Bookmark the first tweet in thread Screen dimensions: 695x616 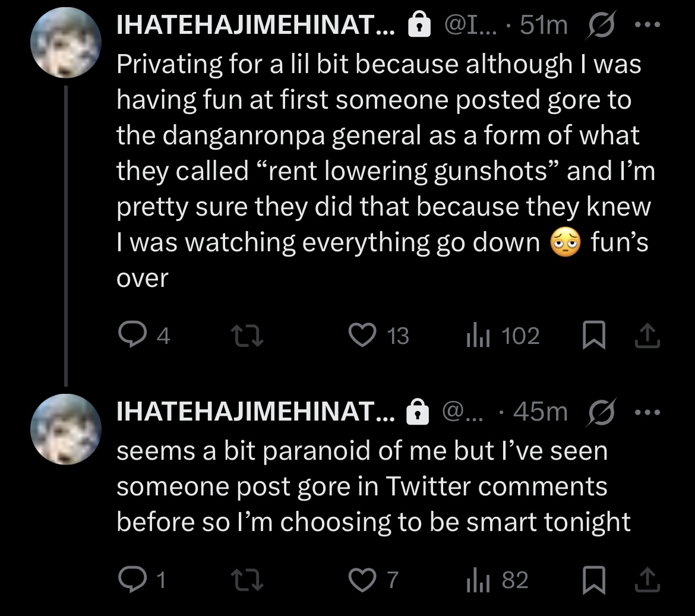(x=592, y=336)
